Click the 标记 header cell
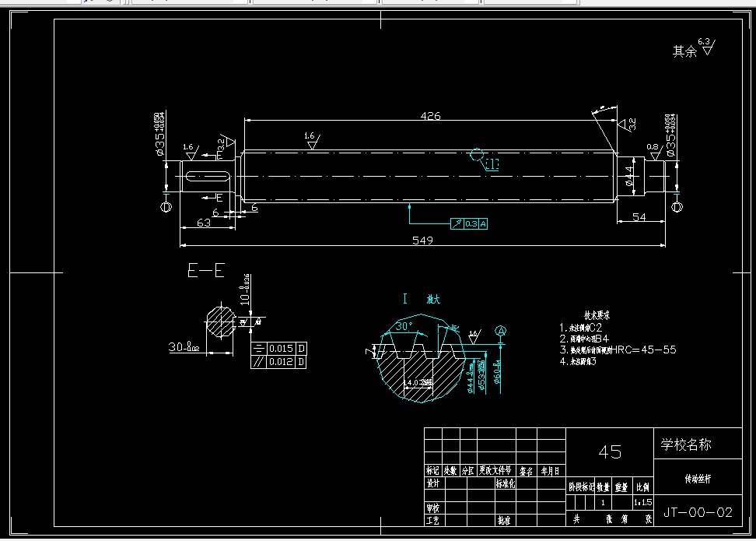 click(x=432, y=470)
